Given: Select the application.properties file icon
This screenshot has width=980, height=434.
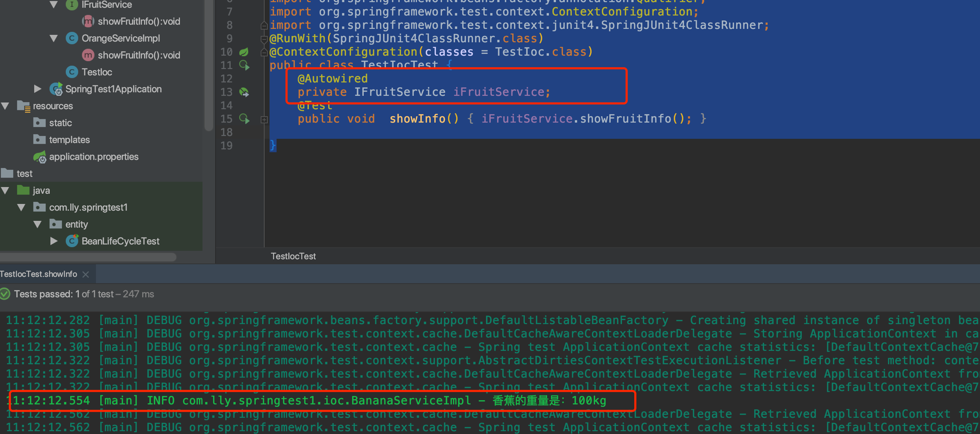Looking at the screenshot, I should tap(40, 157).
